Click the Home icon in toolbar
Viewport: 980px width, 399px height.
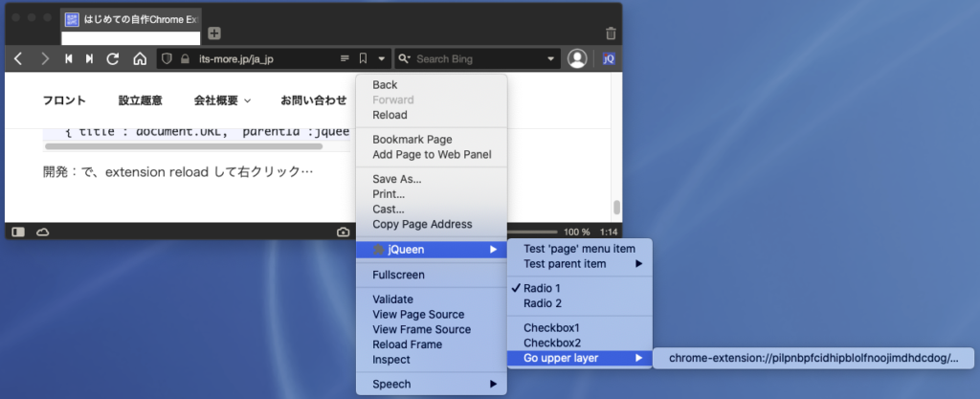[140, 59]
